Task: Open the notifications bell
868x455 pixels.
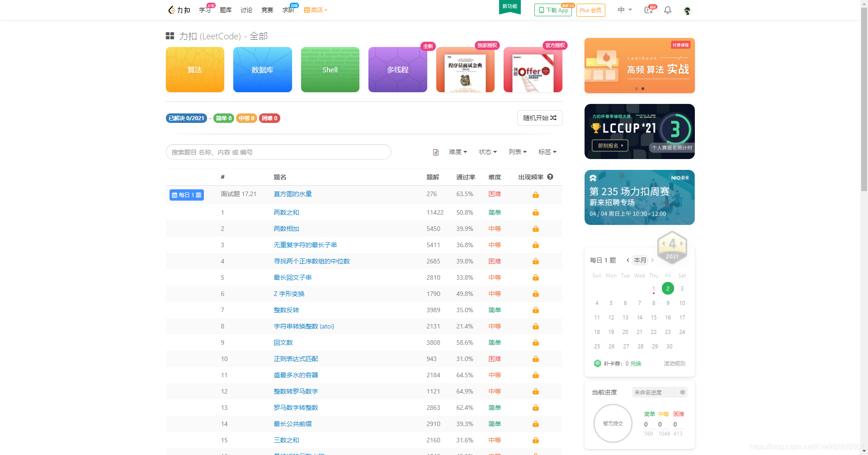Action: (x=668, y=10)
